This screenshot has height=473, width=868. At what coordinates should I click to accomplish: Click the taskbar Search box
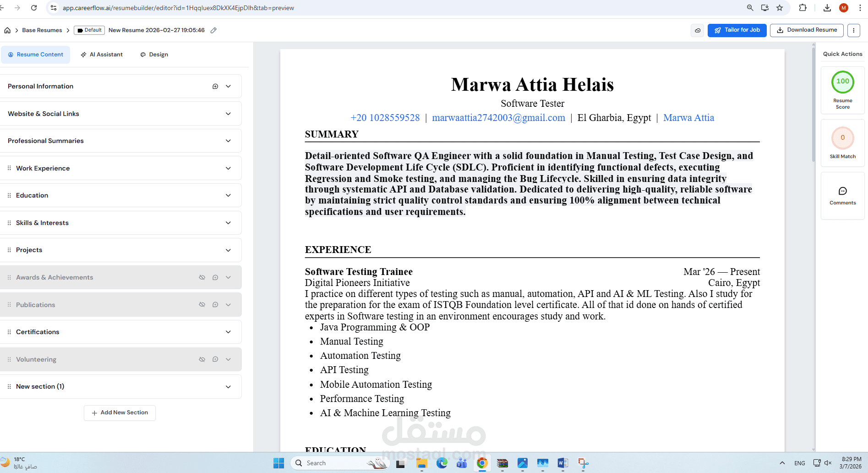tap(340, 463)
